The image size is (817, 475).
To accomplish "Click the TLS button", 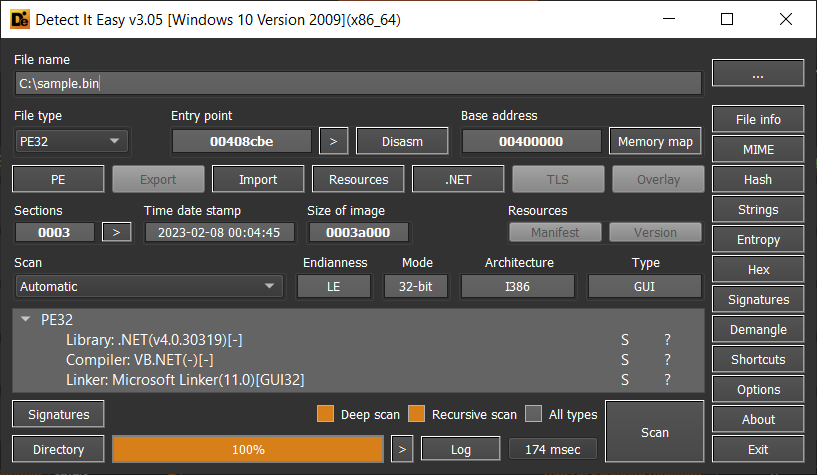I will 558,180.
